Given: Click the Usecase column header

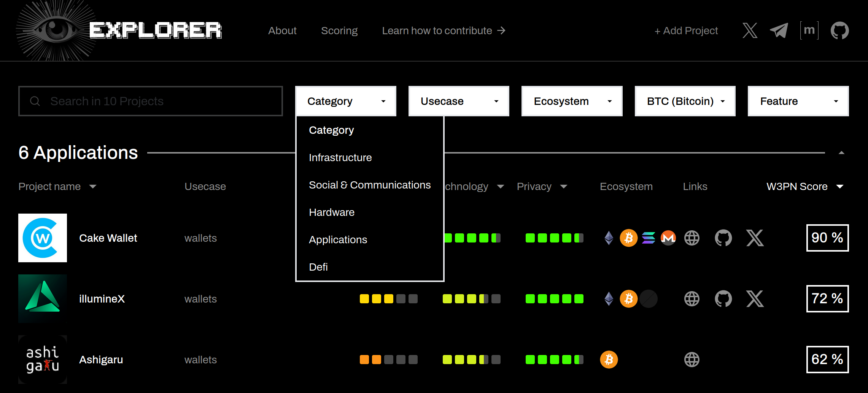Looking at the screenshot, I should pos(205,187).
